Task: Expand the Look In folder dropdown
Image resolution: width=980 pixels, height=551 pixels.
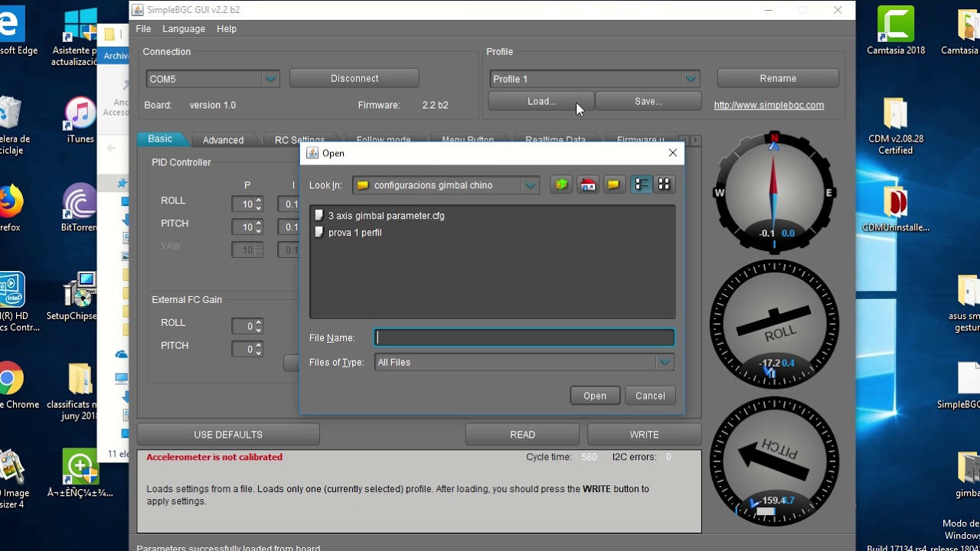Action: [x=530, y=185]
